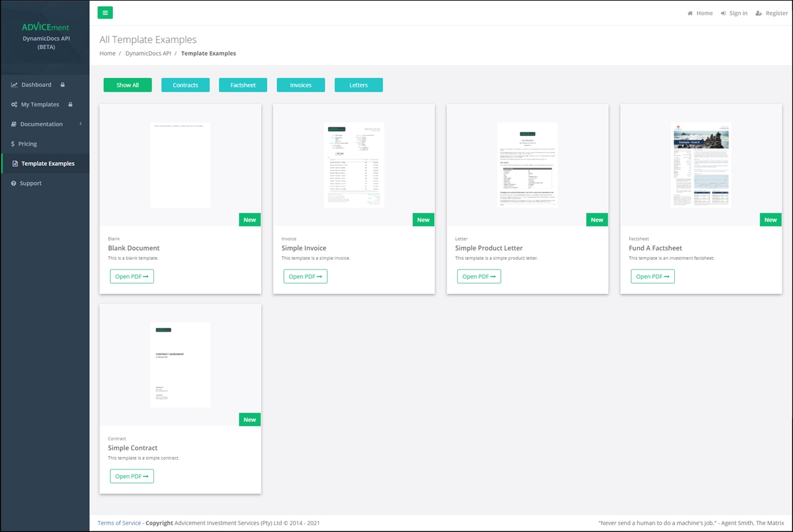Go to DynamicDocs API breadcrumb
The image size is (793, 532).
148,53
